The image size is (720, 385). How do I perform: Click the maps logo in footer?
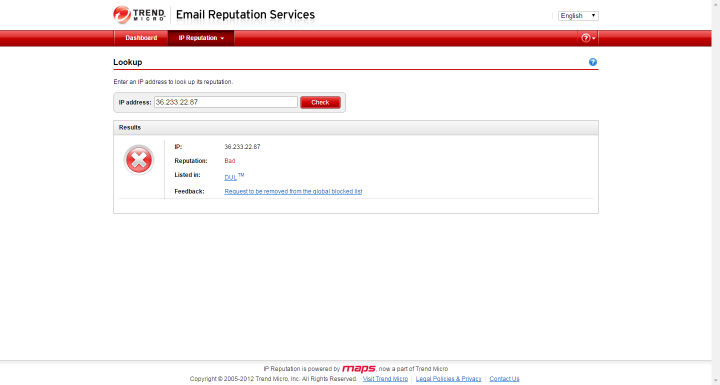359,368
